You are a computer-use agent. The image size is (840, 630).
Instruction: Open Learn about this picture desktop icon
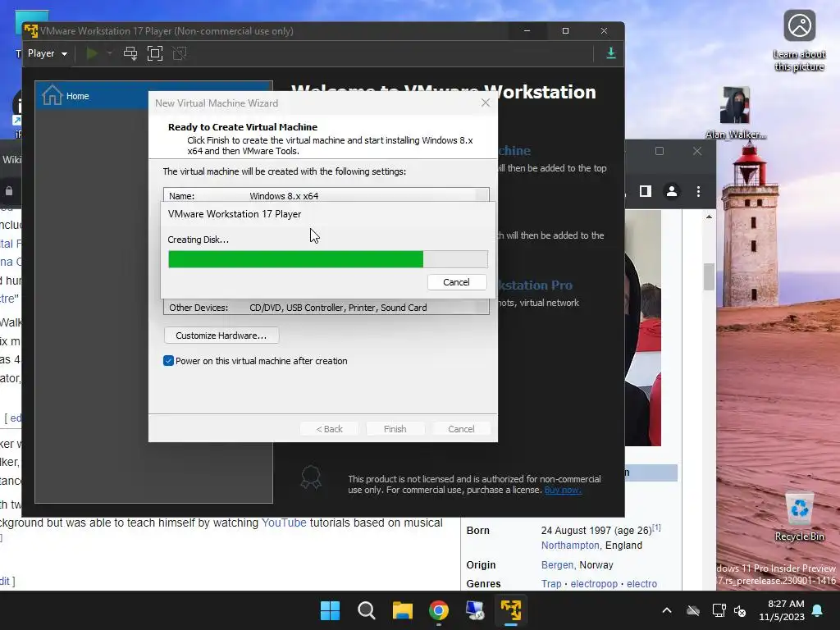click(x=799, y=41)
